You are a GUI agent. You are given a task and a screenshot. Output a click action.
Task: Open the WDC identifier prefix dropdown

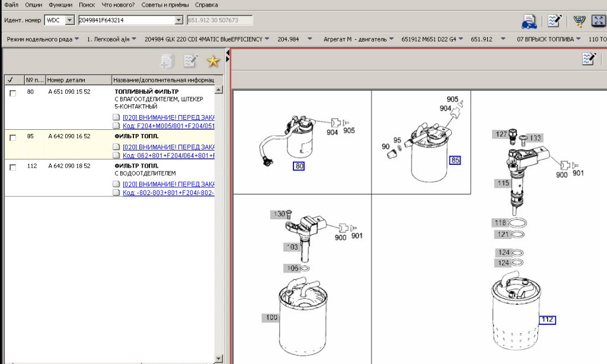pos(69,20)
